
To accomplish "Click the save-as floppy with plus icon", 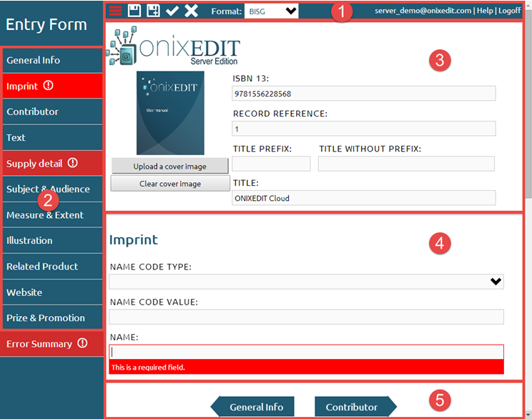I will point(153,11).
